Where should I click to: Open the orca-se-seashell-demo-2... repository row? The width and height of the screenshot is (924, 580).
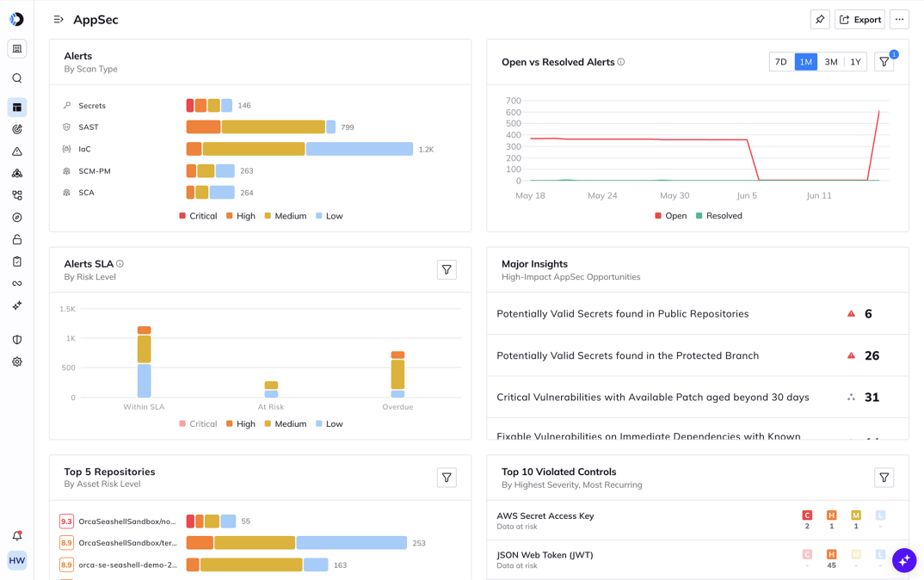coord(260,565)
